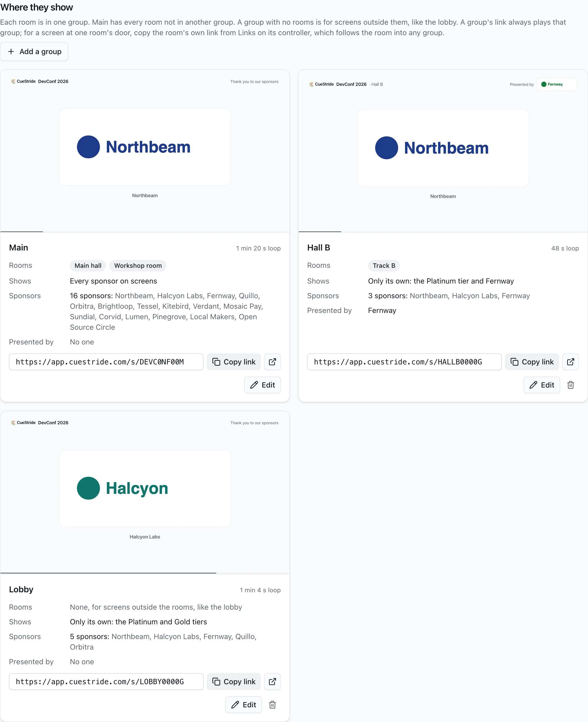Click the Fernway presenter badge in Hall B preview

point(556,84)
